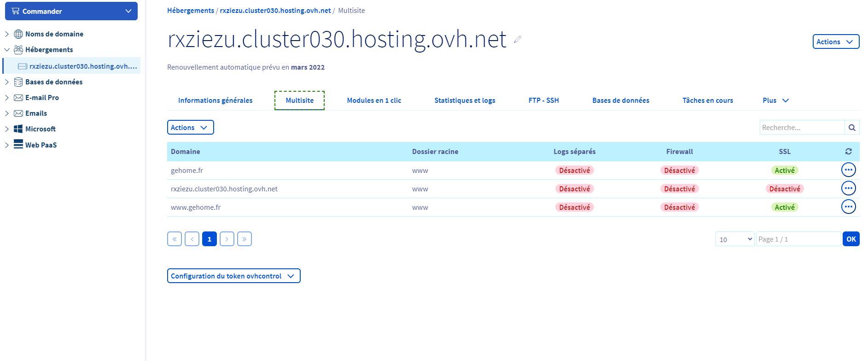Screen dimensions: 868x361
Task: Collapse the Hébergements tree section
Action: 7,50
